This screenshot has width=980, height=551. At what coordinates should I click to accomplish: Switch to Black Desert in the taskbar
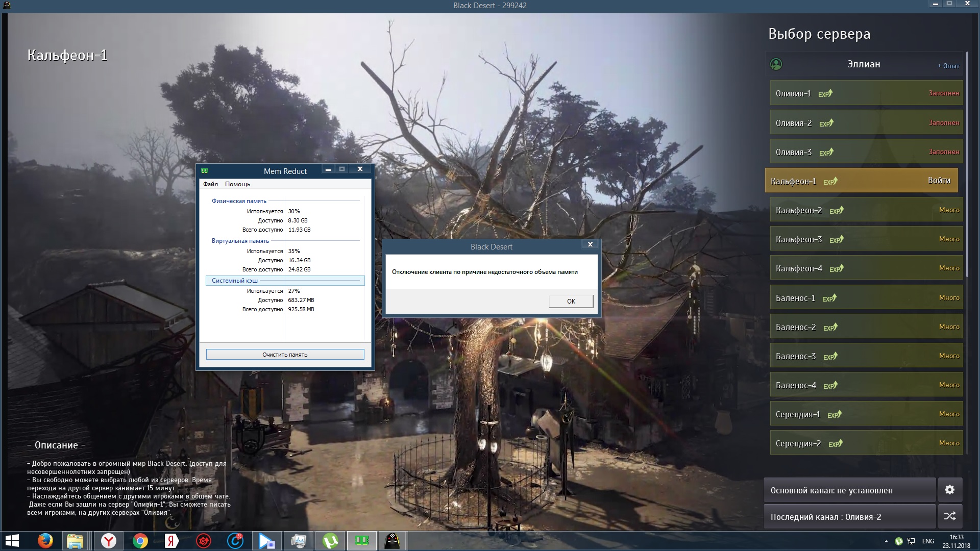392,541
